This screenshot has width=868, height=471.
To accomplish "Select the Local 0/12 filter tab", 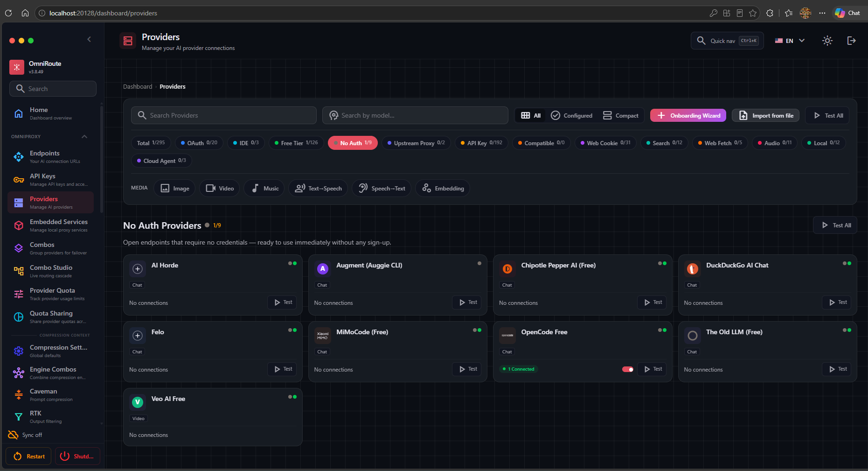I will 824,143.
